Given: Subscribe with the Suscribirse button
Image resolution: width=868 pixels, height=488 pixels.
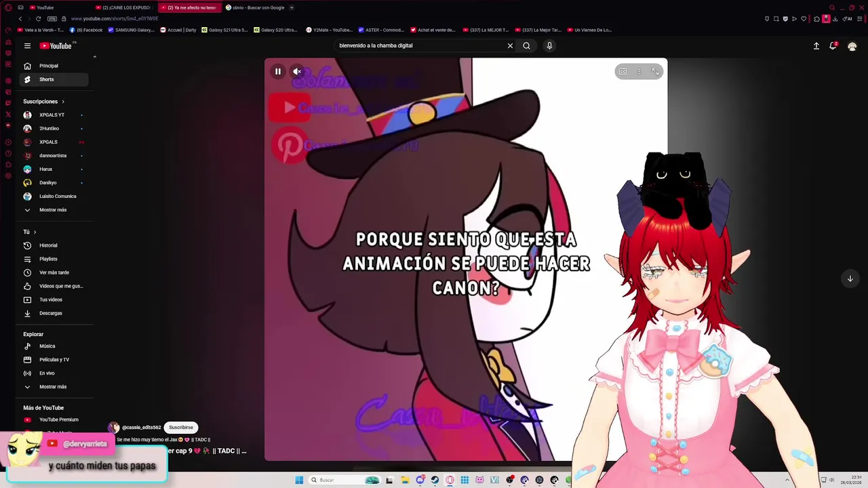Looking at the screenshot, I should (x=181, y=428).
